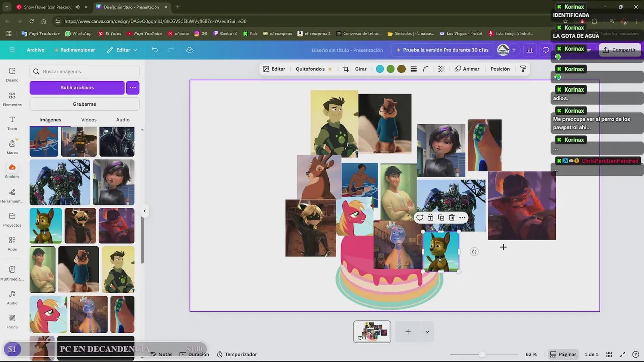Toggle the Duración option
This screenshot has width=644, height=362.
194,354
